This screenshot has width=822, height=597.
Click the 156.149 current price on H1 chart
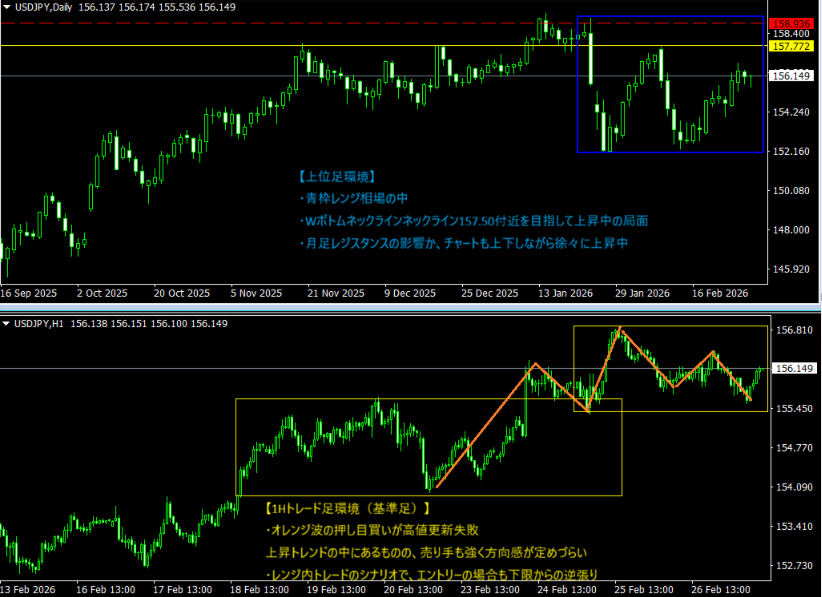[794, 368]
